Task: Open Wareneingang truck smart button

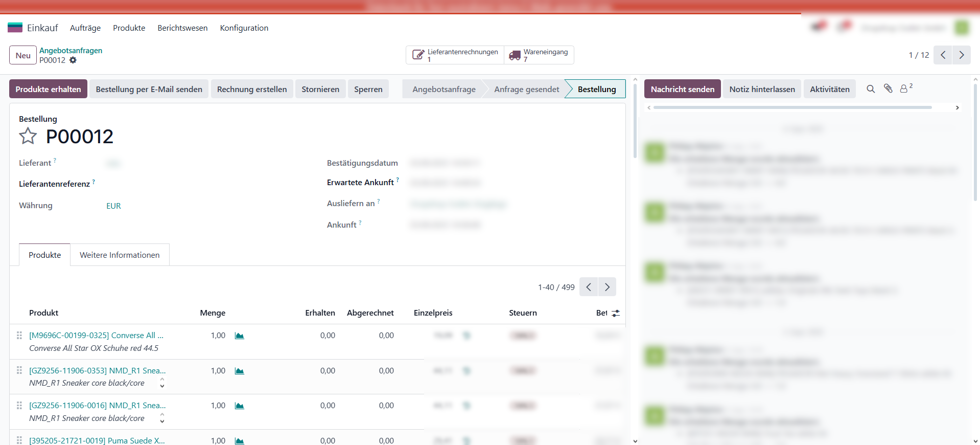Action: pos(539,55)
